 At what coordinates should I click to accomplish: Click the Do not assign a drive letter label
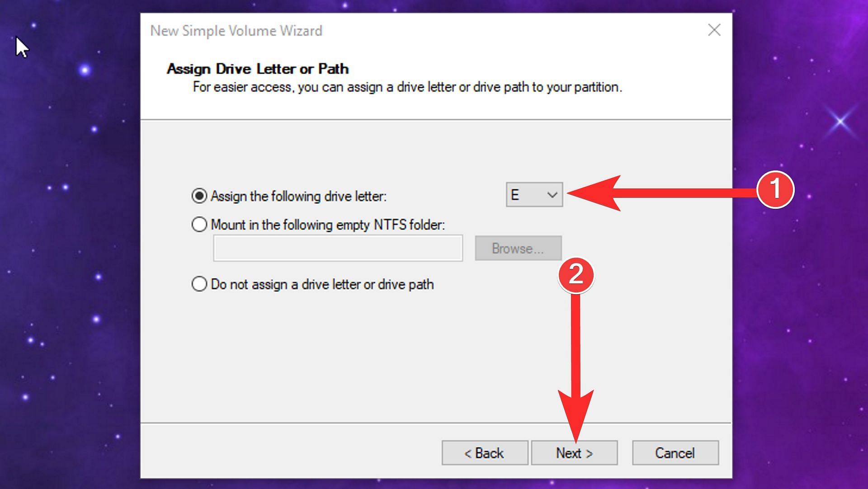tap(322, 284)
